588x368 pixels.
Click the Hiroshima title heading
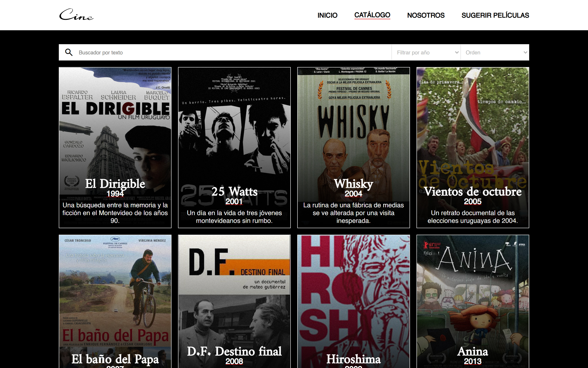[x=354, y=359]
